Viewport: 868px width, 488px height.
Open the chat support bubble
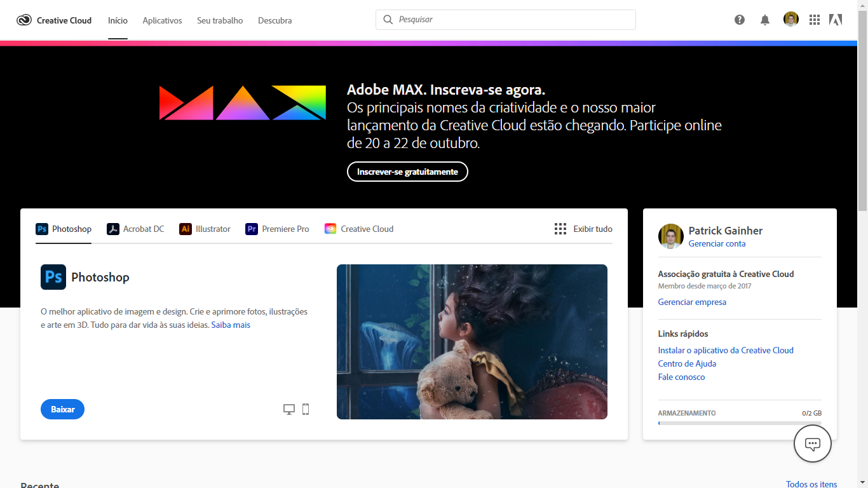[813, 444]
